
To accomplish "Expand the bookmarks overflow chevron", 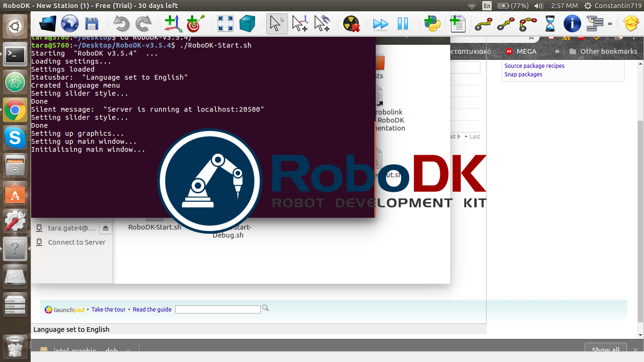I will click(557, 51).
